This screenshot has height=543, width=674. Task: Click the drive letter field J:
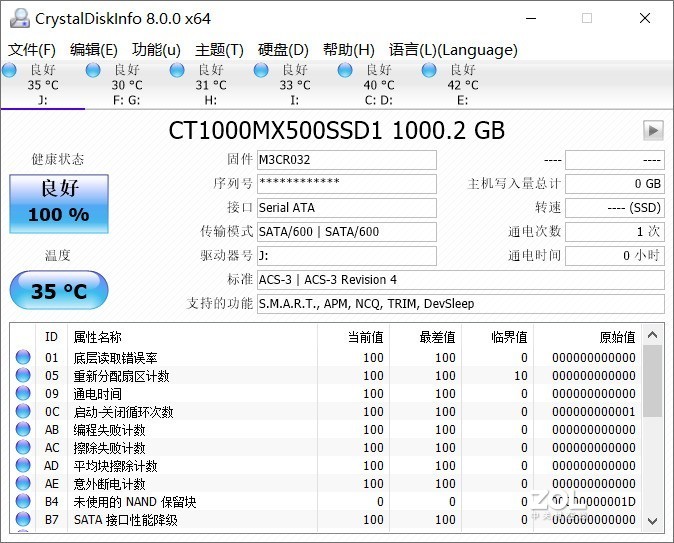point(347,256)
